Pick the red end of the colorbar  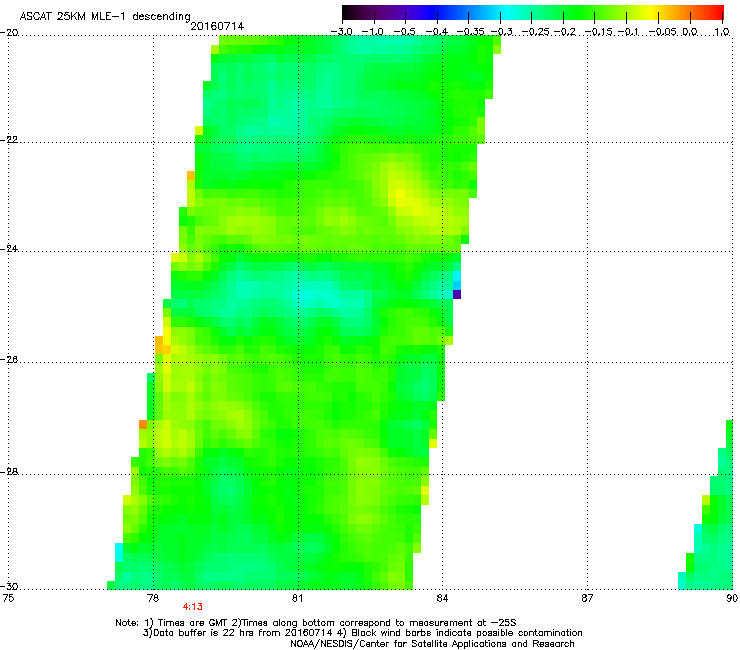(719, 12)
